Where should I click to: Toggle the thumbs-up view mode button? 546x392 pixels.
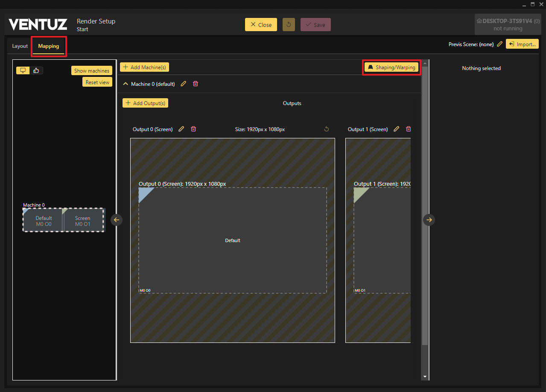click(x=36, y=70)
